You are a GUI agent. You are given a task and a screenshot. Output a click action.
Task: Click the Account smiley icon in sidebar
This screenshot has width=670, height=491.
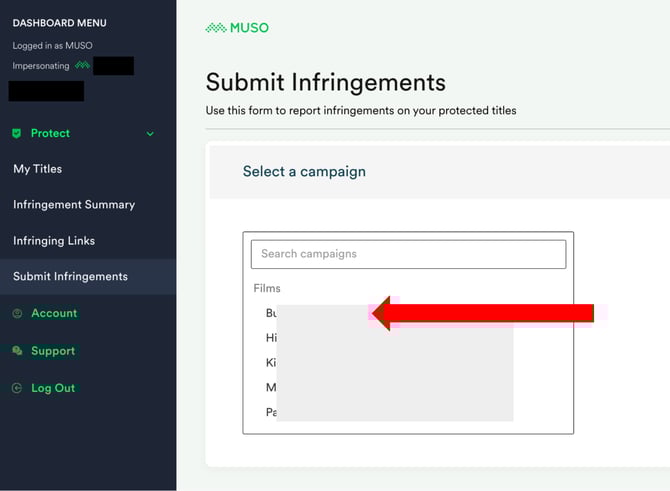pyautogui.click(x=17, y=313)
